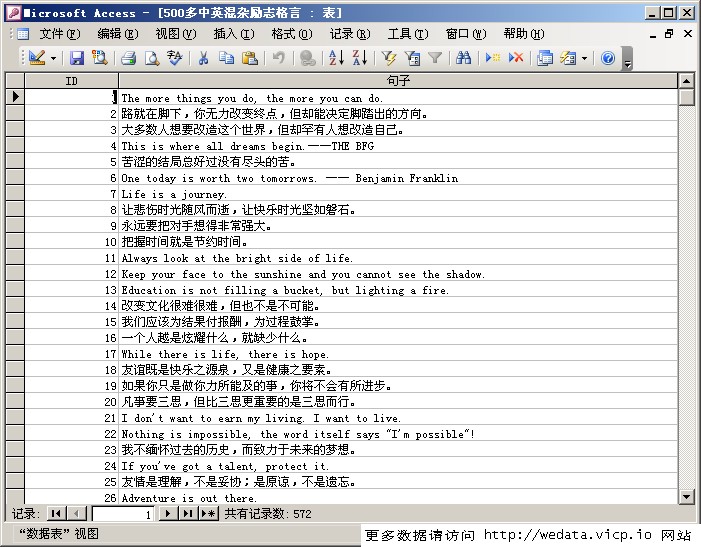Click ID cell with value 13
The height and width of the screenshot is (547, 701).
pos(72,290)
